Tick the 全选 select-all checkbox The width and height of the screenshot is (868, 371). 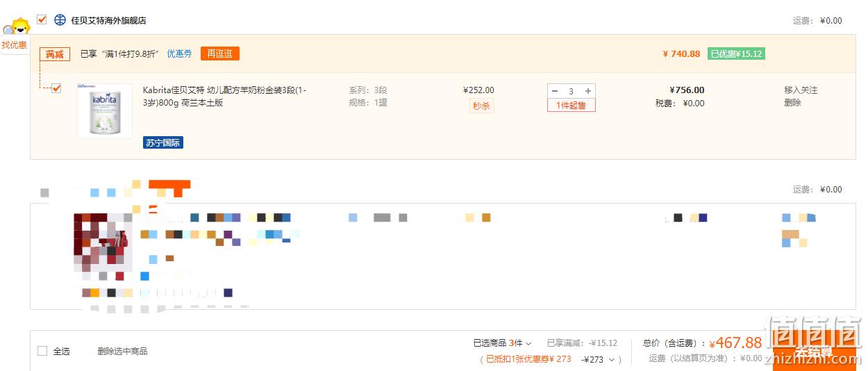click(x=42, y=351)
